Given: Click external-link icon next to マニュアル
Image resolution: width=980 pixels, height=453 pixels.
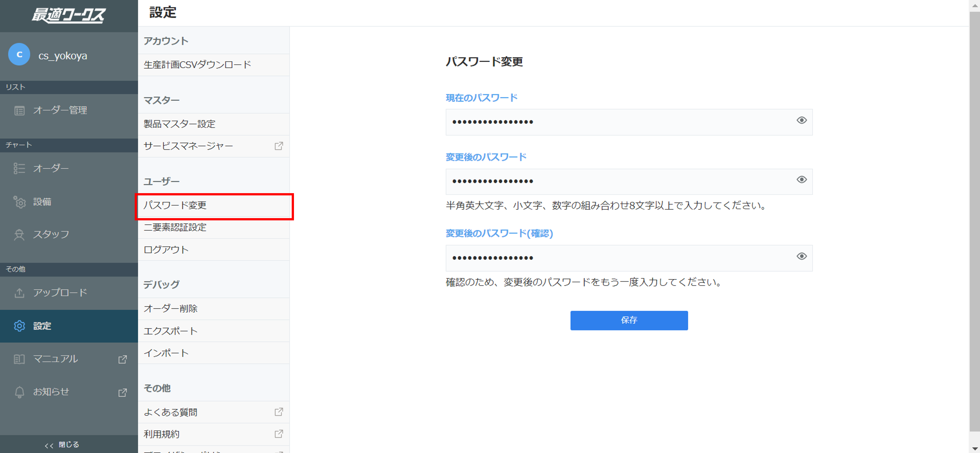Looking at the screenshot, I should point(122,359).
